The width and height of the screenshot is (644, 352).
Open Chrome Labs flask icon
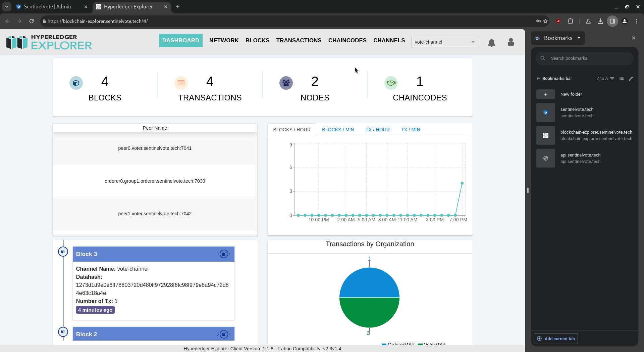(x=588, y=21)
